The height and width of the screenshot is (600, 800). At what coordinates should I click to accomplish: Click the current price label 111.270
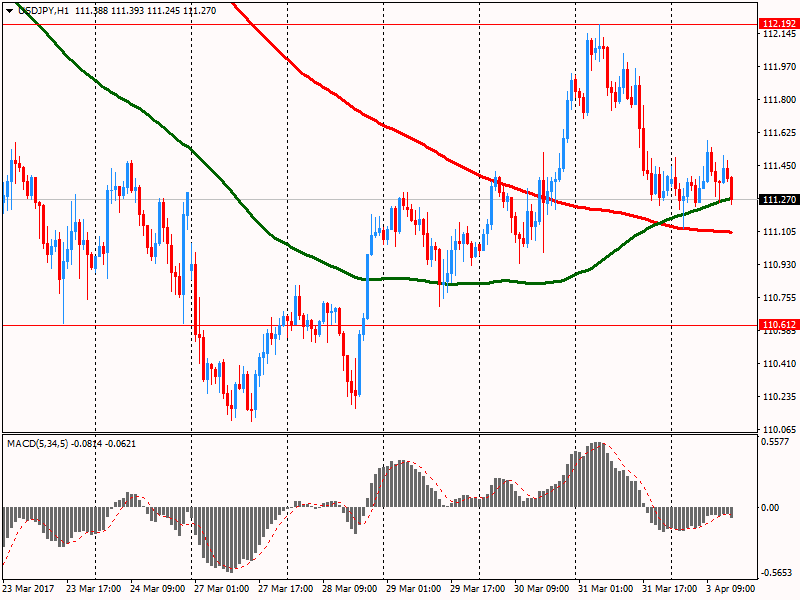779,199
